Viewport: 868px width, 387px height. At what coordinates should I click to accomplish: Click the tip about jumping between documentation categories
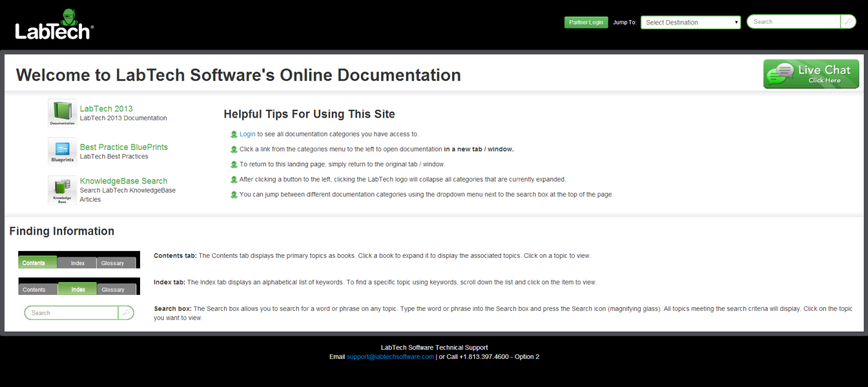click(x=426, y=195)
